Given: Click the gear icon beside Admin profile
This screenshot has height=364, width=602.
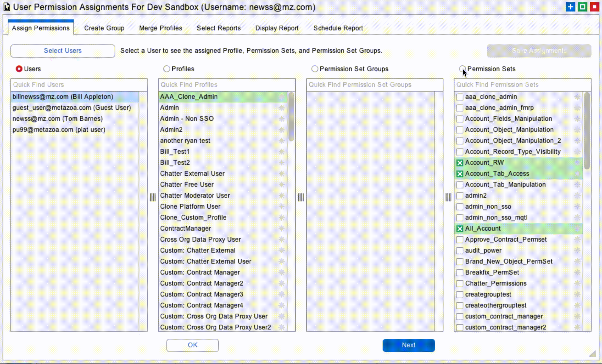Looking at the screenshot, I should [x=281, y=108].
